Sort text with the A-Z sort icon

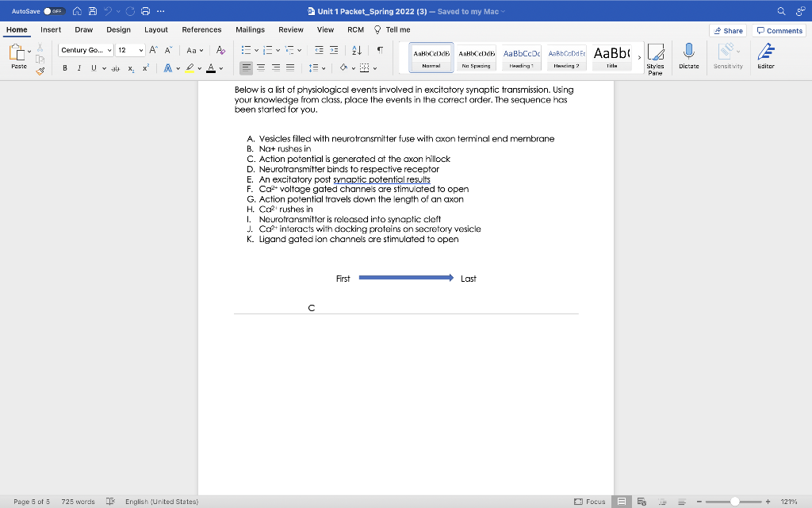coord(358,50)
